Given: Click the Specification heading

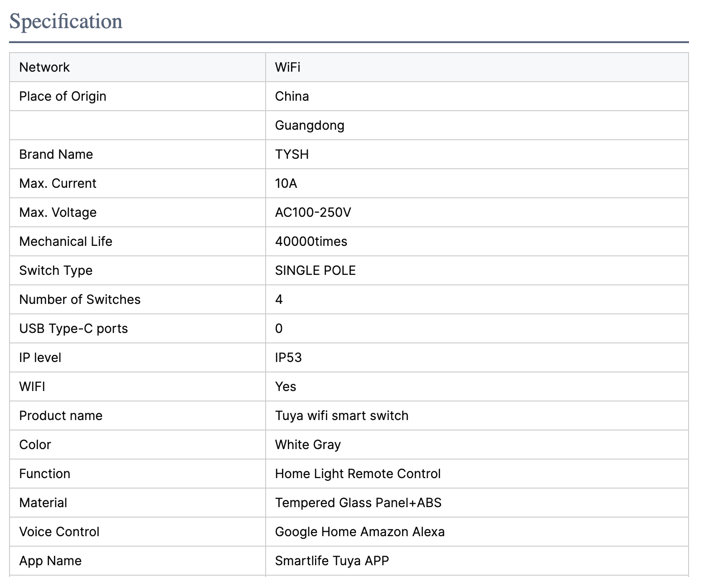Looking at the screenshot, I should click(66, 21).
